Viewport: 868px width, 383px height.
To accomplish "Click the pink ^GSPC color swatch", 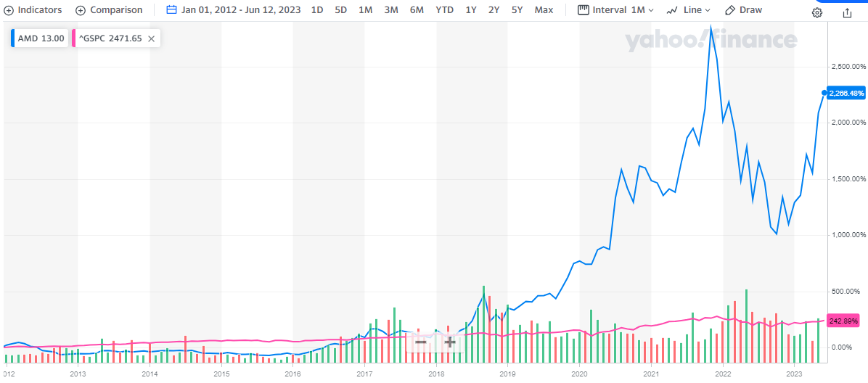I will pos(73,38).
